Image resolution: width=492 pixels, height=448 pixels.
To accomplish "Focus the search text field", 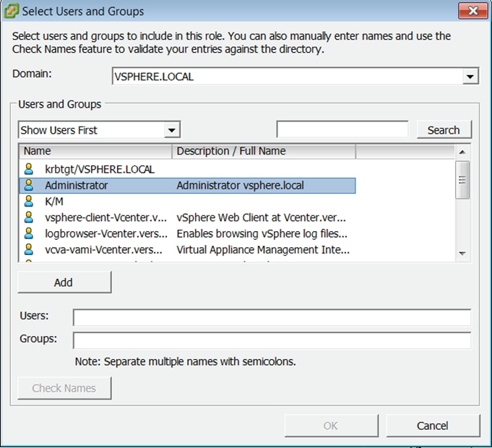I will (x=342, y=129).
